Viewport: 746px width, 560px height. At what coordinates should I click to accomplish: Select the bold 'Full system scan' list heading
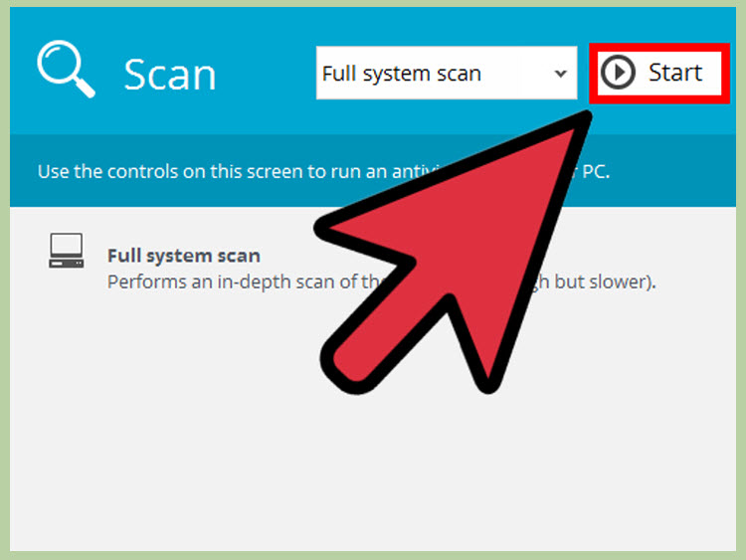[183, 256]
